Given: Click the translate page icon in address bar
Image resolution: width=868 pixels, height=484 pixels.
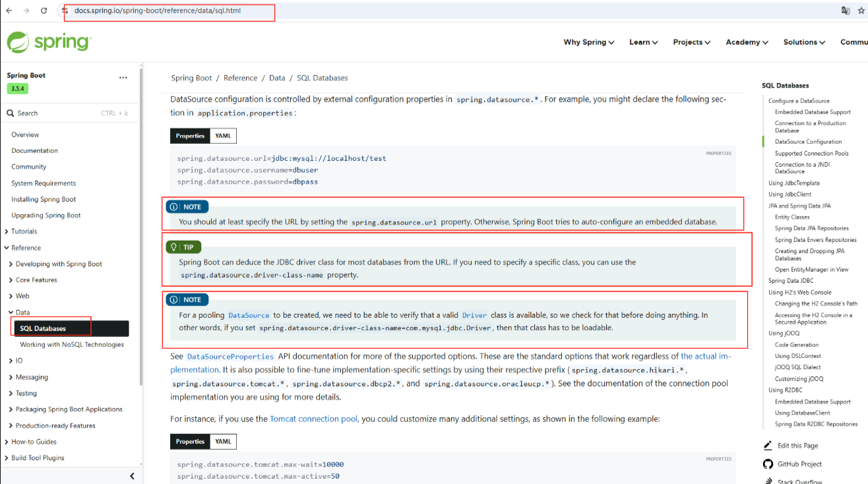Looking at the screenshot, I should coord(845,11).
